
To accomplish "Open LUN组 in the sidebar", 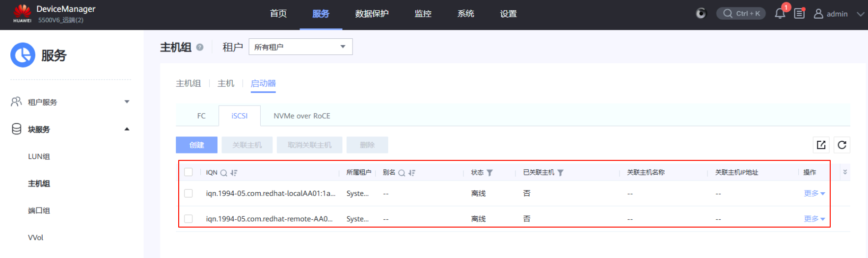I will (x=39, y=156).
